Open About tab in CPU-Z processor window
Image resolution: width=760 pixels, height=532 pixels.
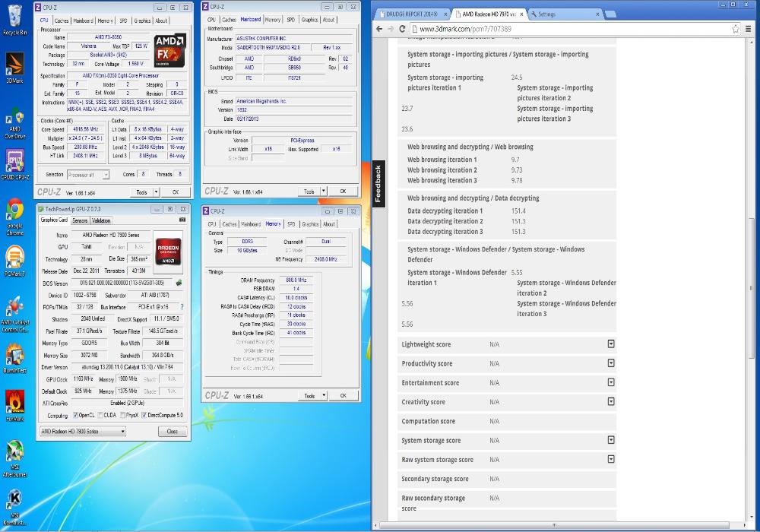(x=161, y=21)
